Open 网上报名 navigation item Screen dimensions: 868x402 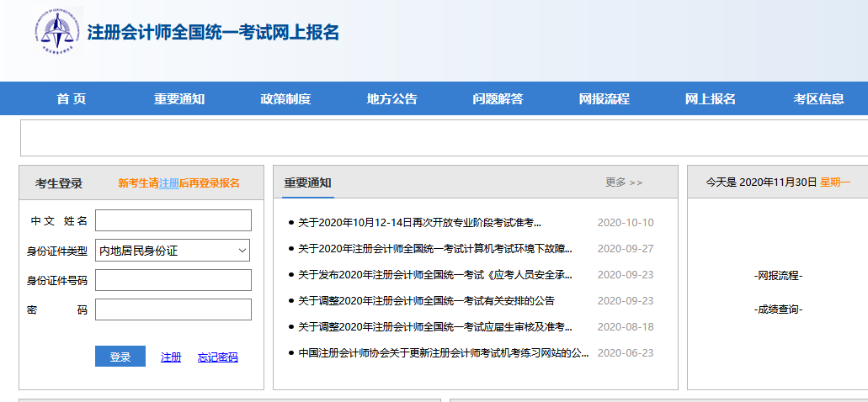pyautogui.click(x=711, y=99)
